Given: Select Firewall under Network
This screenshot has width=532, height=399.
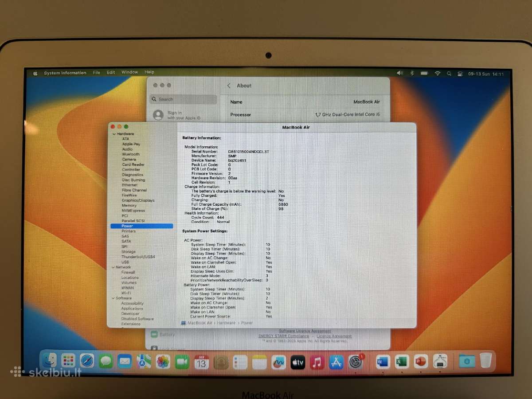Looking at the screenshot, I should pos(128,272).
